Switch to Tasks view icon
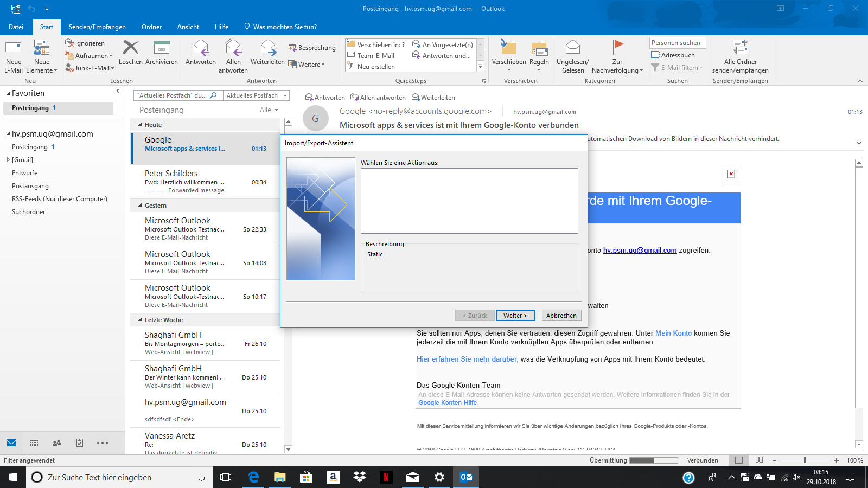The height and width of the screenshot is (488, 868). tap(79, 443)
